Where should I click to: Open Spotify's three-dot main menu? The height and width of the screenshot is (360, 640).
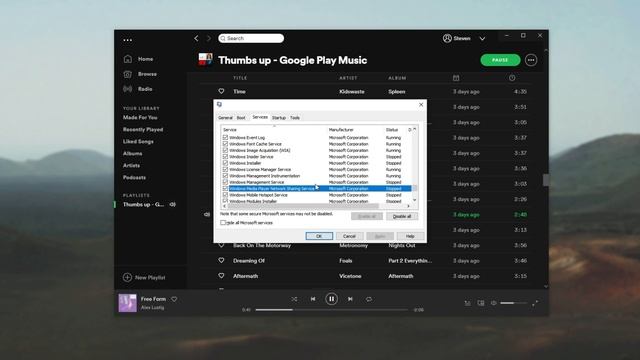click(127, 40)
